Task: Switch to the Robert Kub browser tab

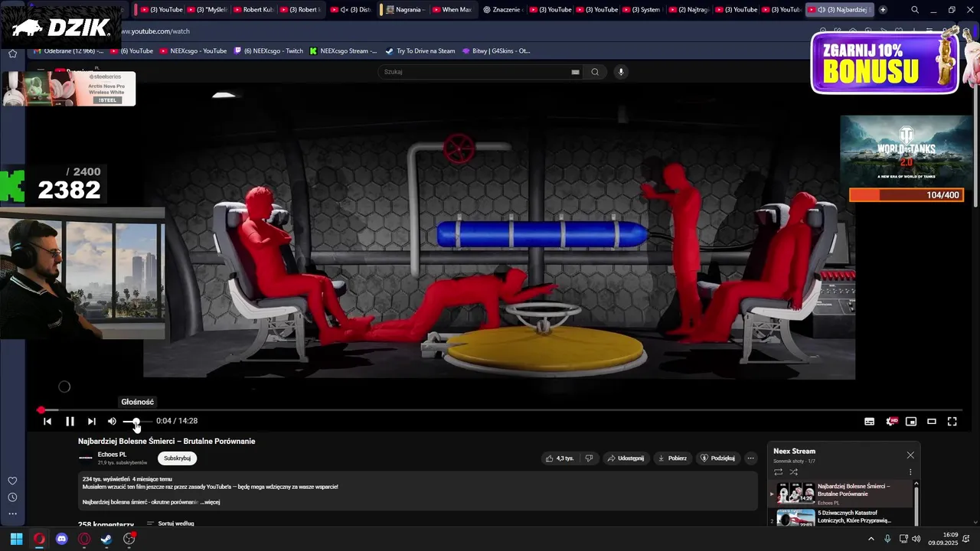Action: [x=253, y=10]
